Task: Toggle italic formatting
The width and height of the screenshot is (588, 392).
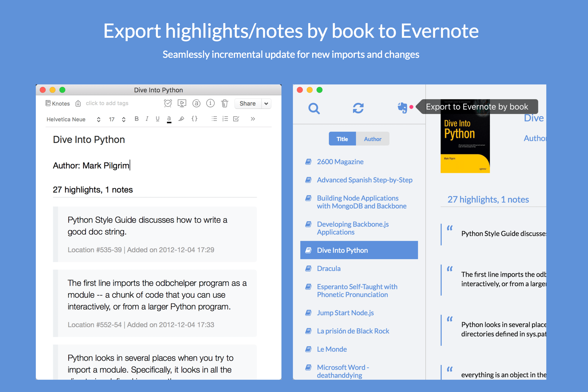Action: coord(147,119)
